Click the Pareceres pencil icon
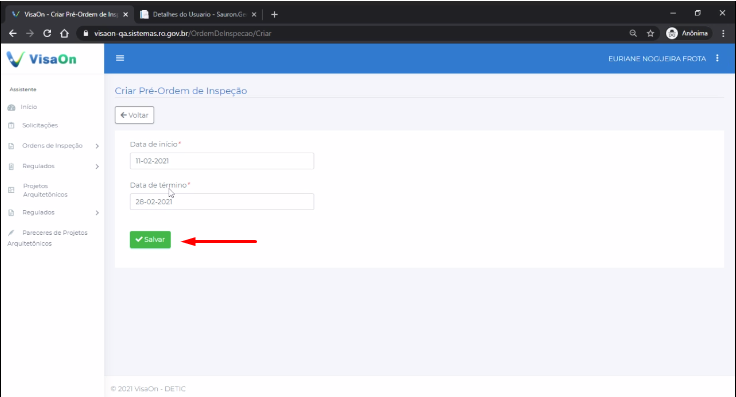 tap(11, 233)
